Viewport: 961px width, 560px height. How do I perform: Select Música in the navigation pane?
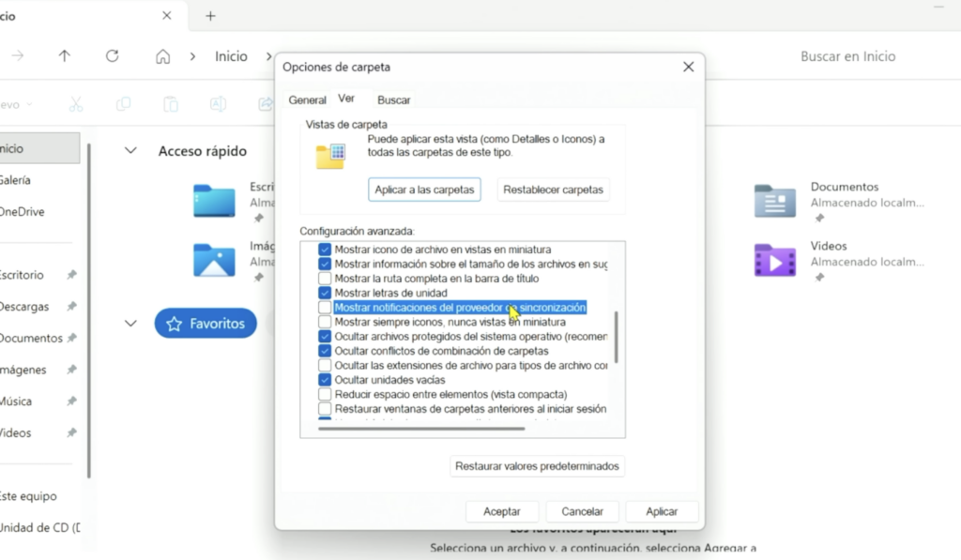click(x=17, y=401)
